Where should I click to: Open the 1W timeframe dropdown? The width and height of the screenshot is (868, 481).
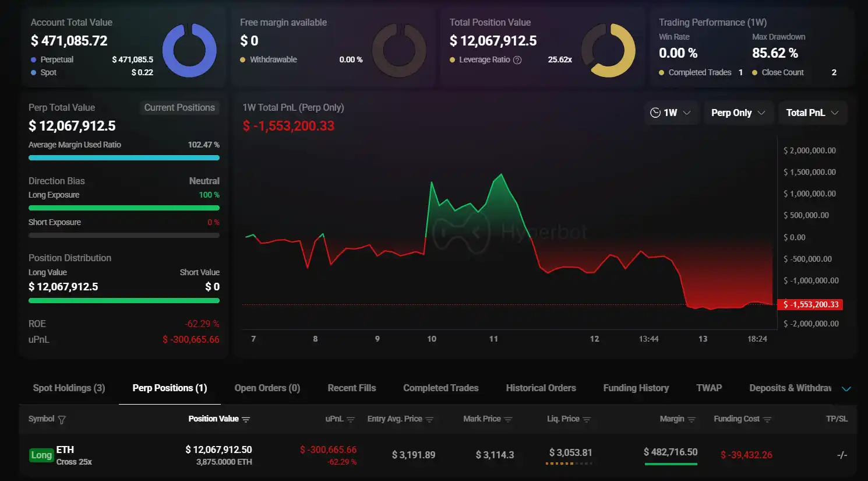[x=671, y=112]
